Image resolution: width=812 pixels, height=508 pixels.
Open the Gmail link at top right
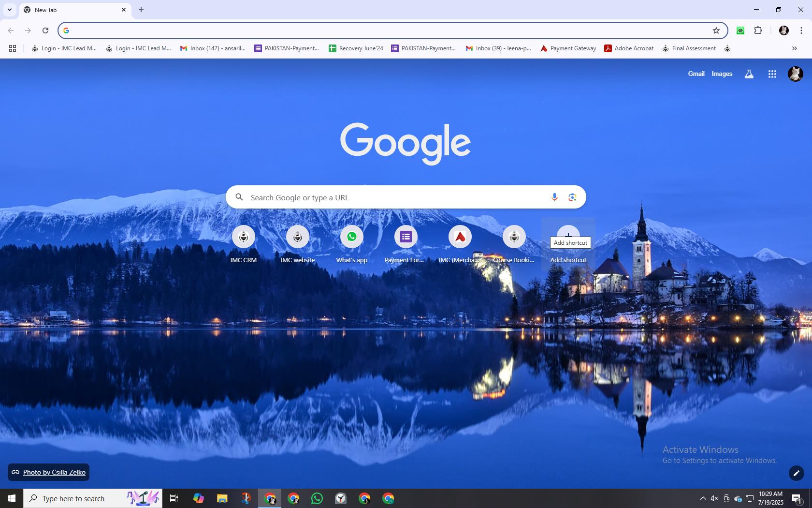click(x=696, y=74)
